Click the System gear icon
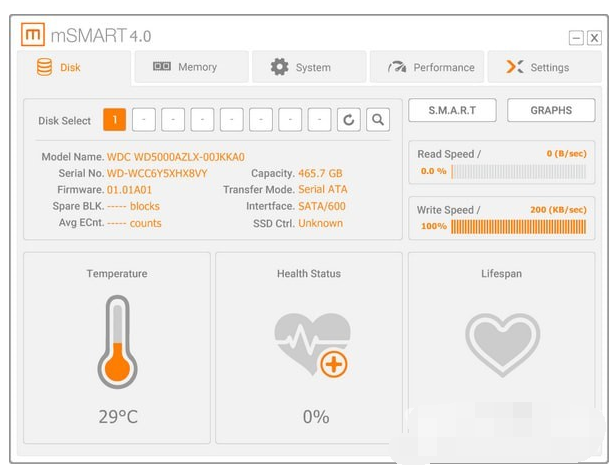609x469 pixels. click(279, 67)
